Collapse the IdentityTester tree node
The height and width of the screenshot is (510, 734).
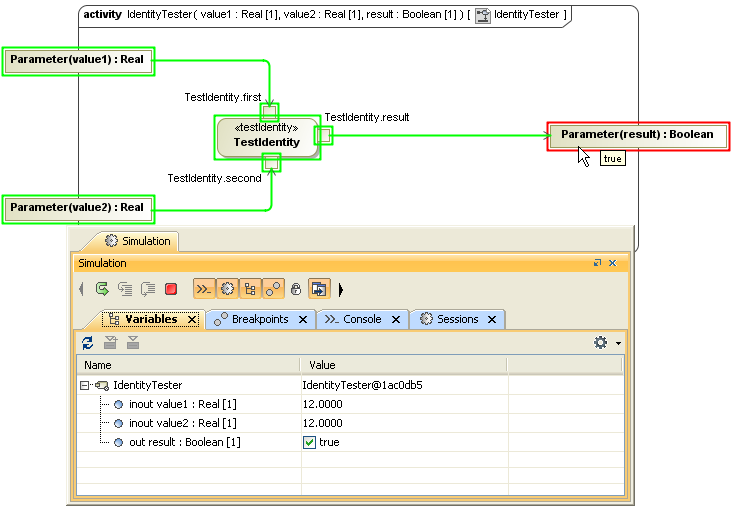pos(86,385)
